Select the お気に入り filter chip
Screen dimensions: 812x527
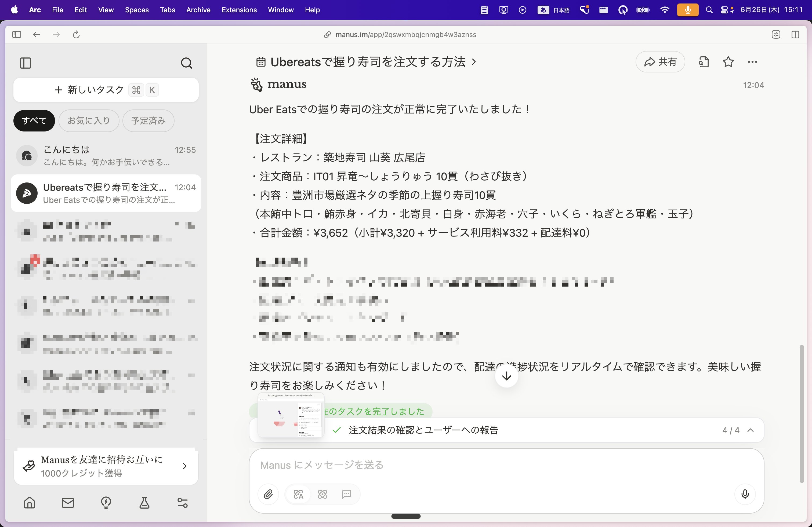(89, 121)
